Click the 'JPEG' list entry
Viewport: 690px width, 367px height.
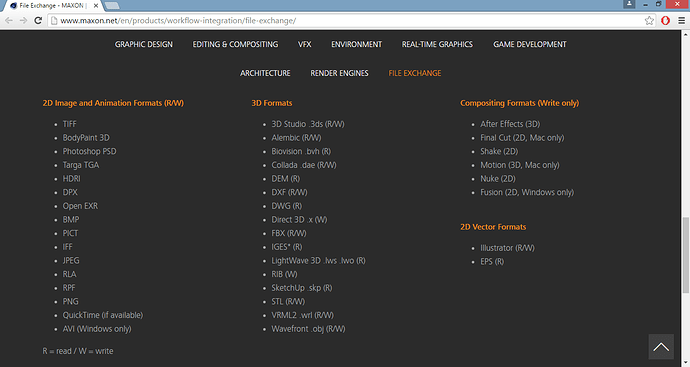71,261
